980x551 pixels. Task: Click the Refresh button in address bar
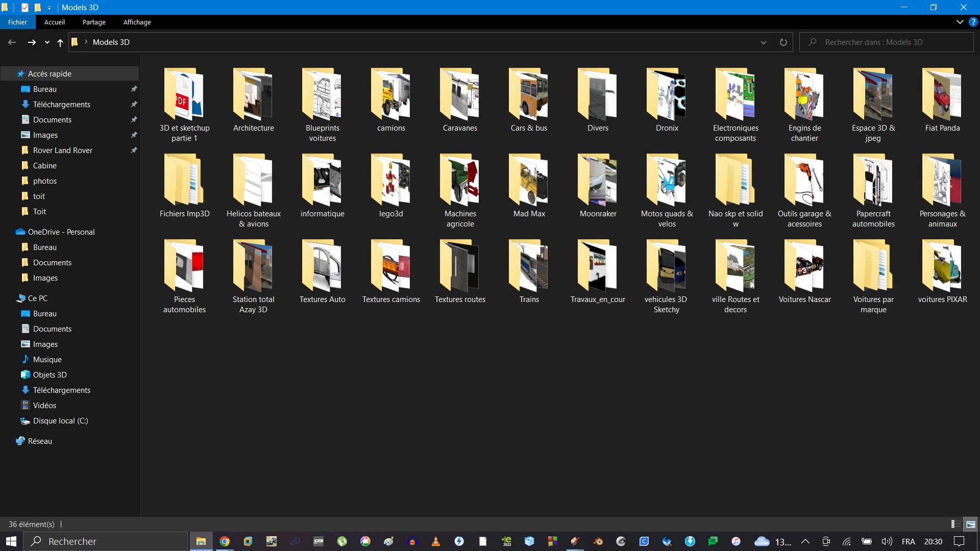tap(783, 42)
